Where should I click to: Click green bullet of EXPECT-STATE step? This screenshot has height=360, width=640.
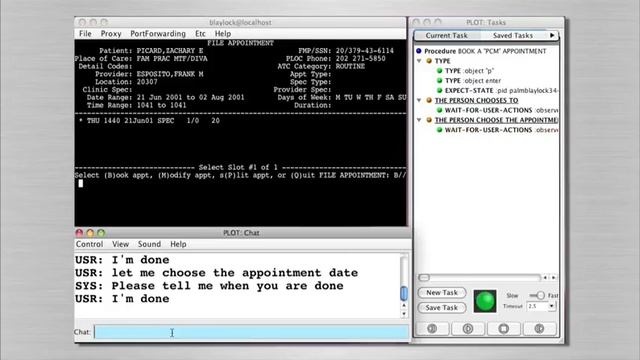pyautogui.click(x=440, y=90)
